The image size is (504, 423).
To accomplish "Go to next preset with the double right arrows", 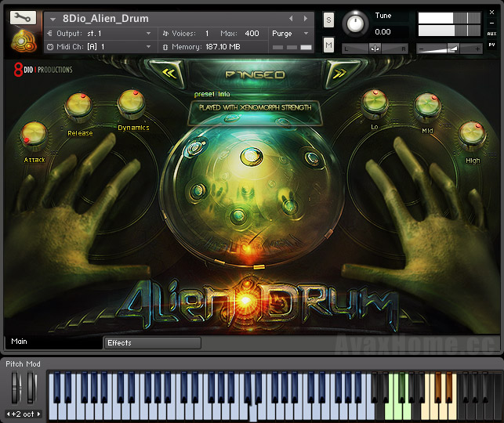I will pos(339,74).
